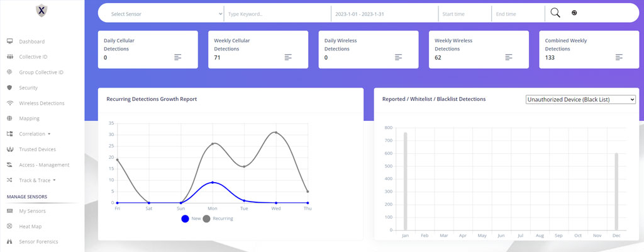This screenshot has width=644, height=252.
Task: Expand the Correlation sidebar submenu
Action: 35,134
